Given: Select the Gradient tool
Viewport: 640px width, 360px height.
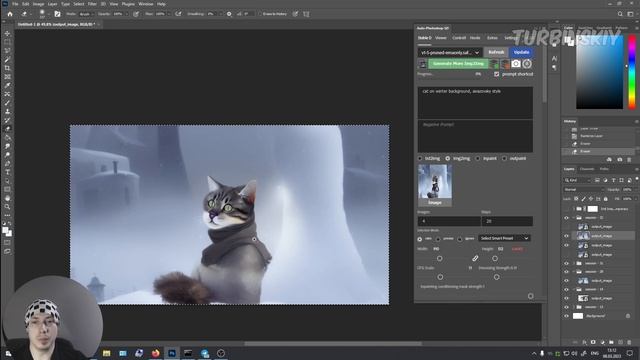Looking at the screenshot, I should (7, 138).
